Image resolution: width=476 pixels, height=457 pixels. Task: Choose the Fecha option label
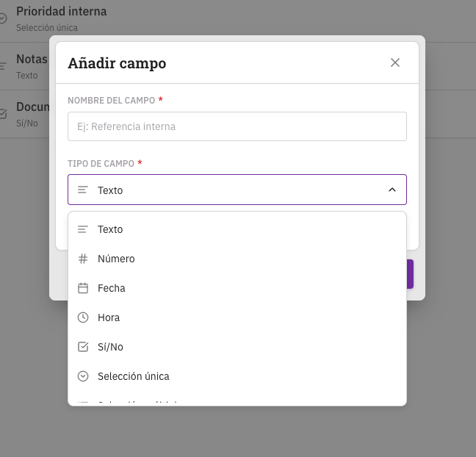pos(112,288)
